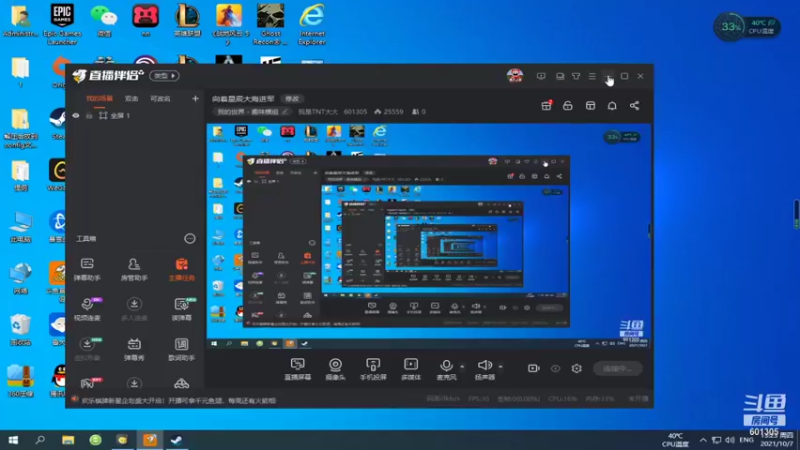The image size is (800, 450).
Task: Click the T-shirt skin icon in the title bar
Action: click(576, 76)
